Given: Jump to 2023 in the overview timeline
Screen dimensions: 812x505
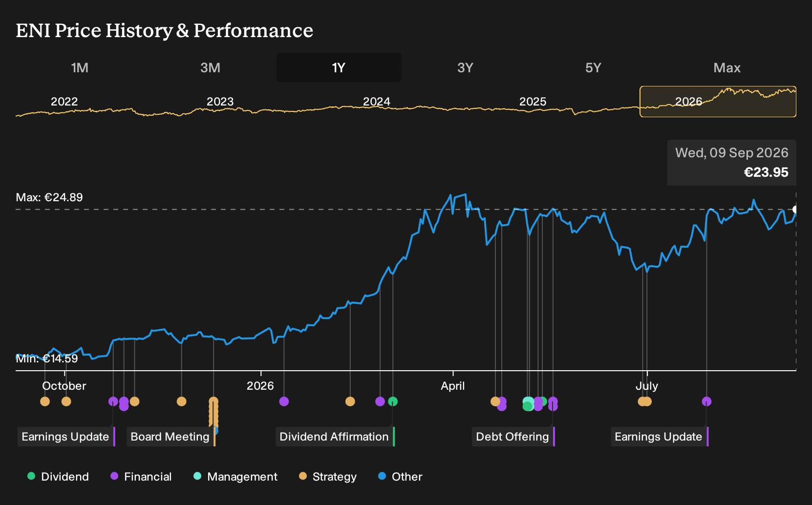Looking at the screenshot, I should (220, 102).
